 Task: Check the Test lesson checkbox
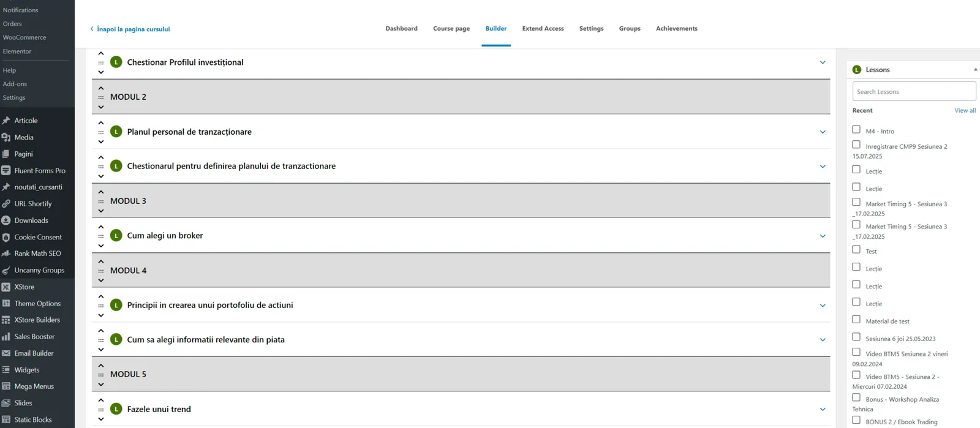click(856, 249)
